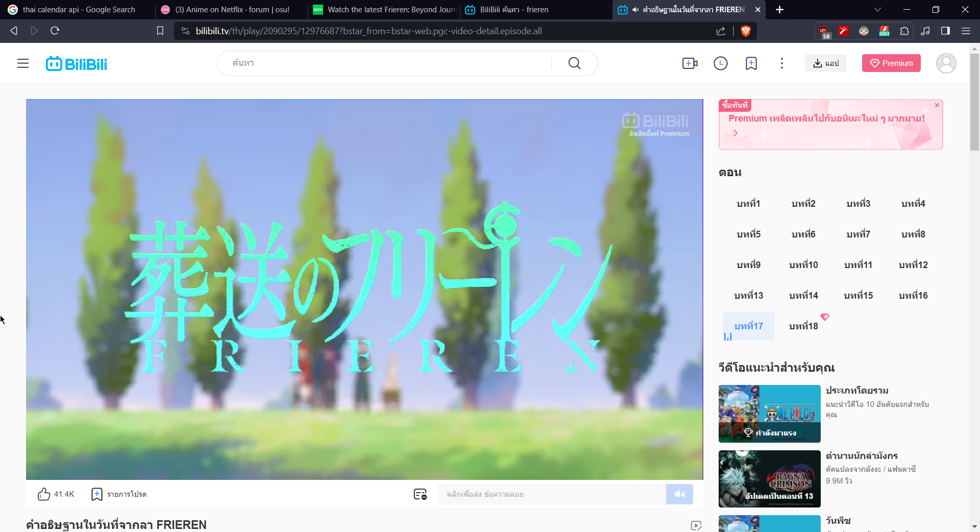The height and width of the screenshot is (532, 980).
Task: Switch to Anime on Netflix osu! forum tab
Action: (x=231, y=10)
